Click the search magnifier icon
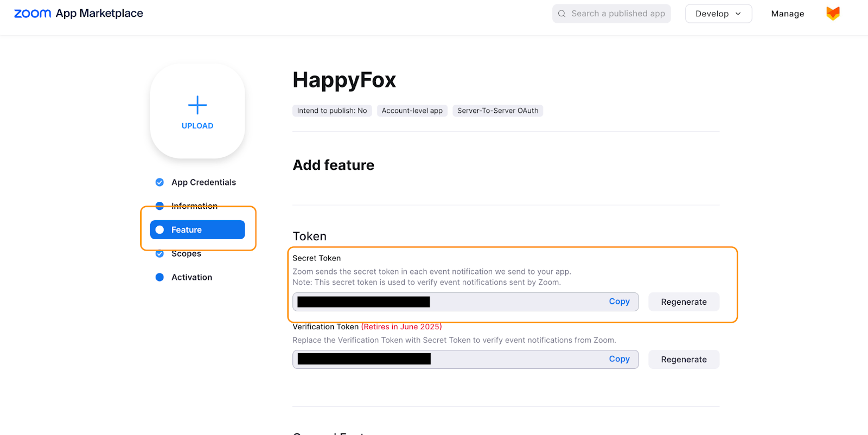Screen dimensions: 868x435 (562, 14)
